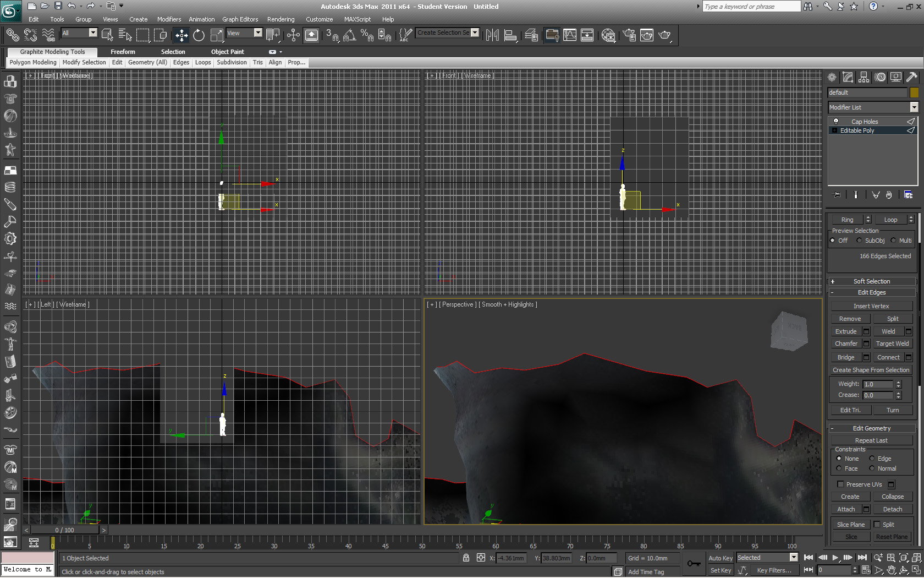The height and width of the screenshot is (578, 924).
Task: Toggle the 3D Snaps icon
Action: [x=332, y=35]
